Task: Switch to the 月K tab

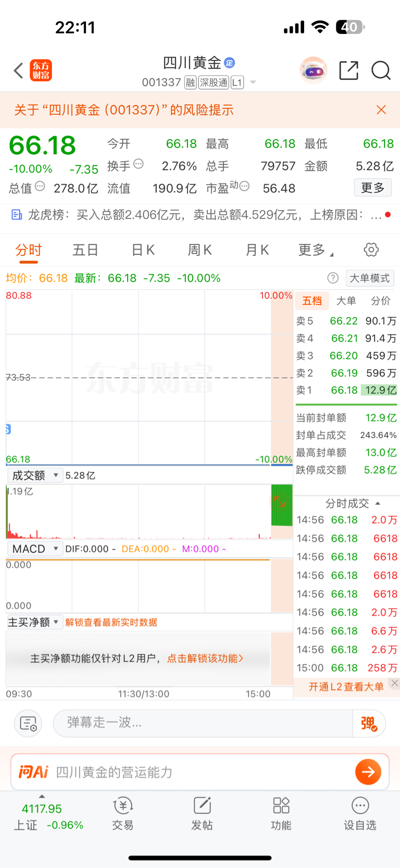Action: 257,250
